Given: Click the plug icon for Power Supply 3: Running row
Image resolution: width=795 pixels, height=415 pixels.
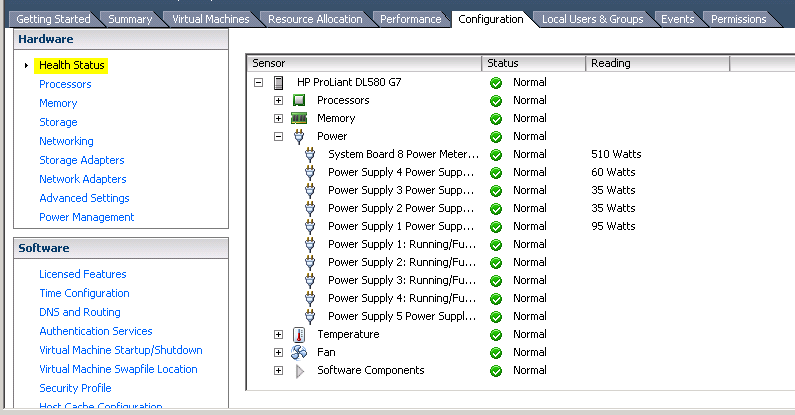Looking at the screenshot, I should pyautogui.click(x=310, y=280).
